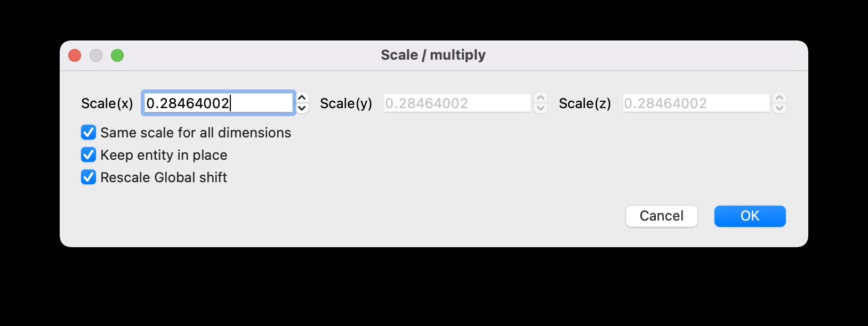Uncheck Same scale for all dimensions
Screen dimensions: 868x326
(x=89, y=132)
